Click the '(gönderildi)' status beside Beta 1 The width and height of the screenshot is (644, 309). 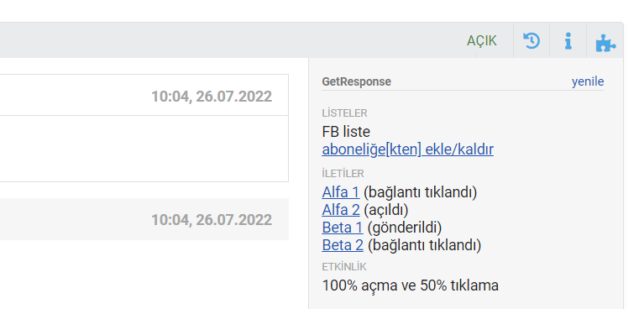(x=404, y=228)
